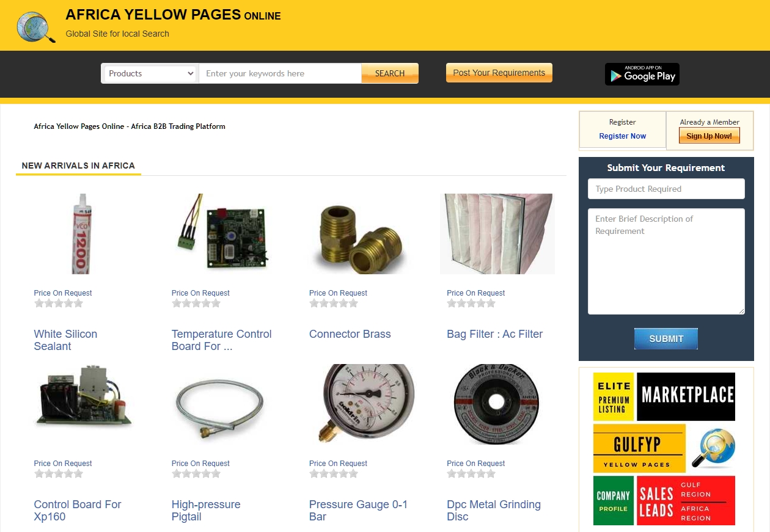
Task: Click the Type Product Required field
Action: [666, 189]
